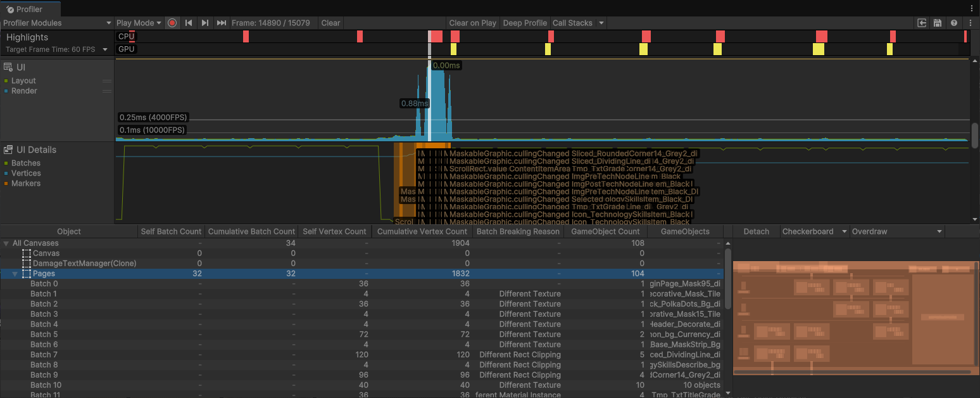This screenshot has width=980, height=398.
Task: Open the Profiler Modules dropdown
Action: point(57,23)
